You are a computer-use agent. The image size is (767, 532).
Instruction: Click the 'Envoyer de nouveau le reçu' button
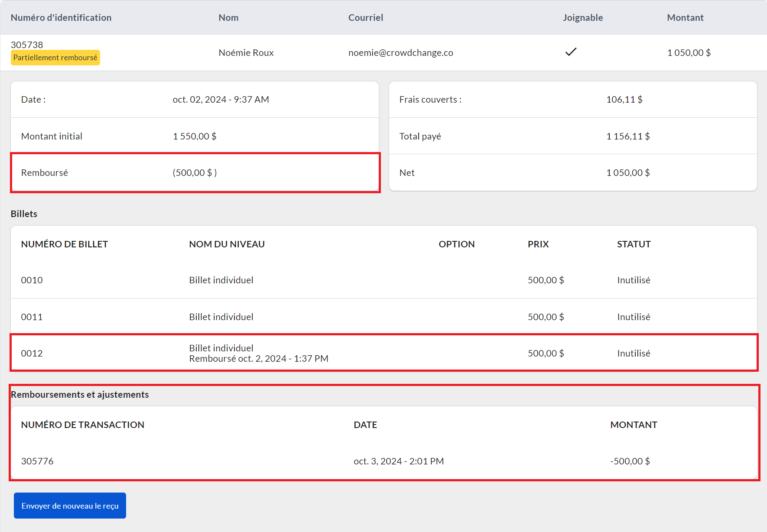[70, 506]
